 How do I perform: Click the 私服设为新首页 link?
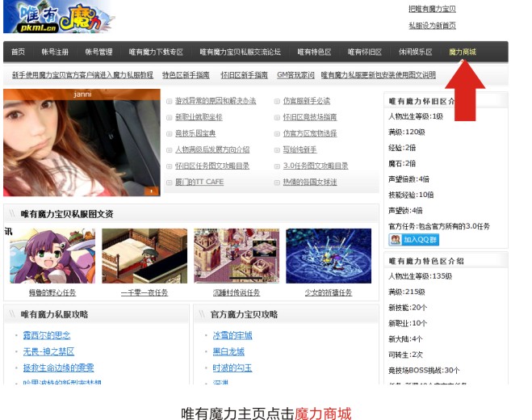(x=432, y=26)
